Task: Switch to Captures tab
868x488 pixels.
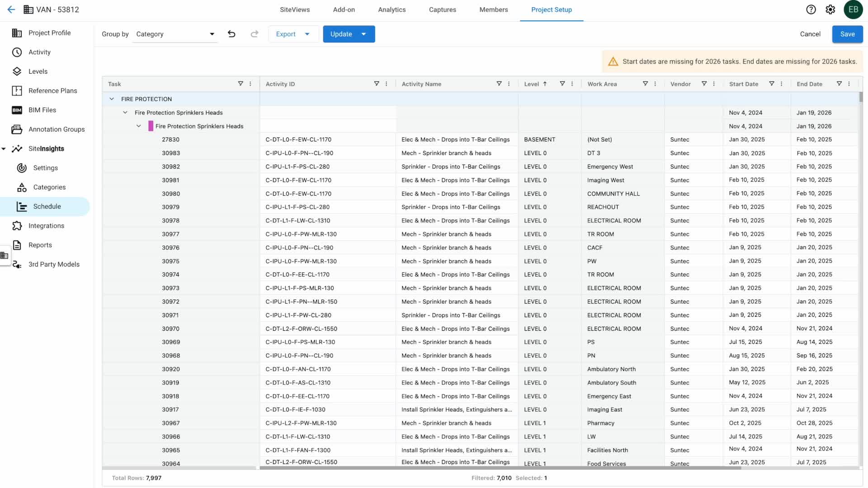Action: [443, 9]
